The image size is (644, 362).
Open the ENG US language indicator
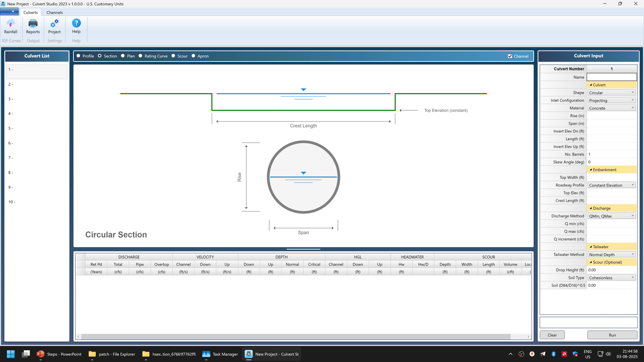(588, 354)
